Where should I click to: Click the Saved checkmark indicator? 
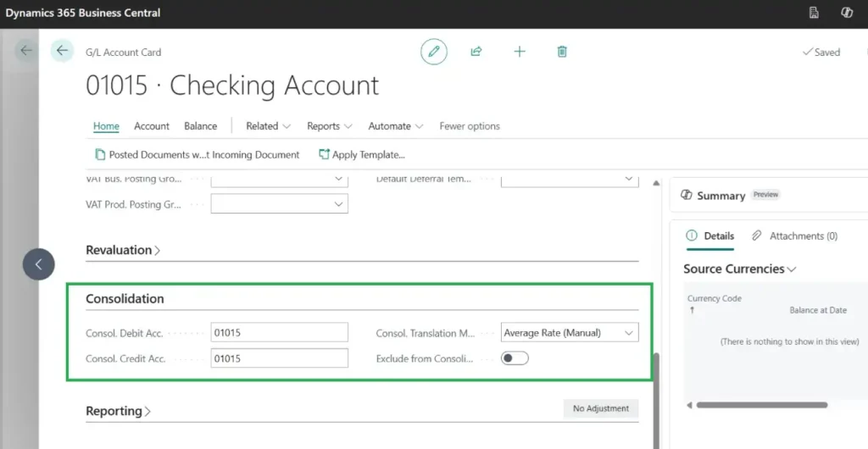pyautogui.click(x=821, y=52)
